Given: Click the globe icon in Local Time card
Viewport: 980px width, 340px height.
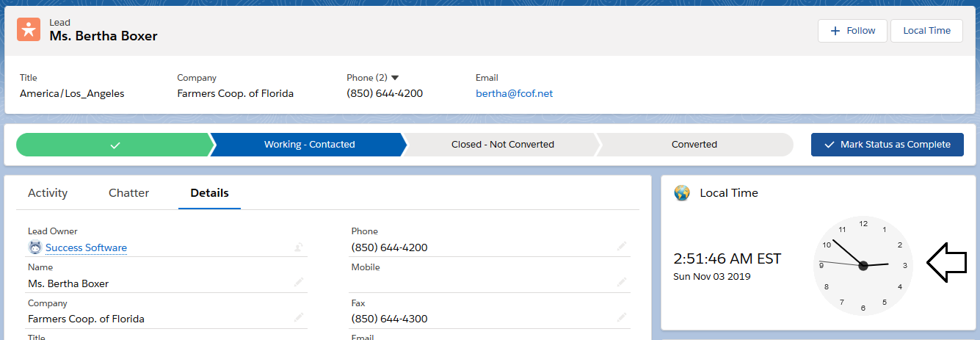Looking at the screenshot, I should pyautogui.click(x=682, y=193).
